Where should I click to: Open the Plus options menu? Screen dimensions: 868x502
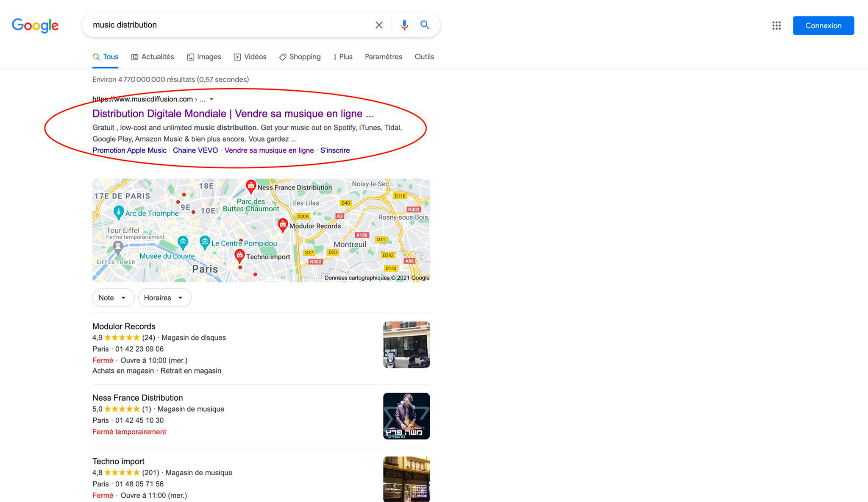tap(343, 57)
